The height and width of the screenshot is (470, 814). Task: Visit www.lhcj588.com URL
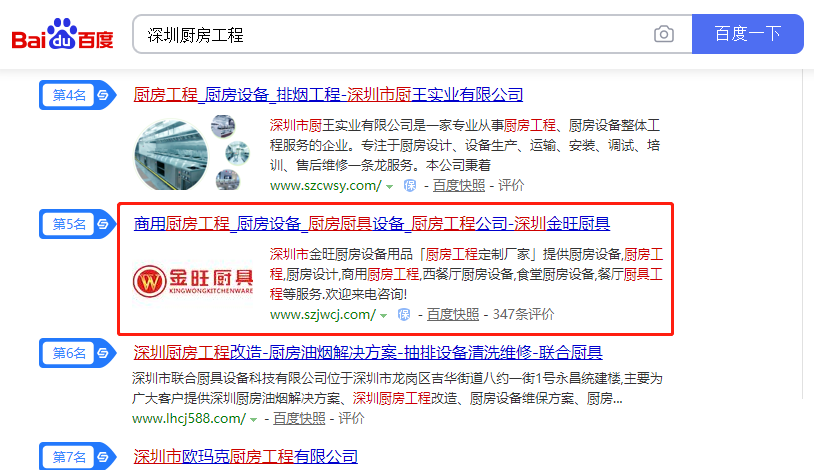[x=189, y=419]
